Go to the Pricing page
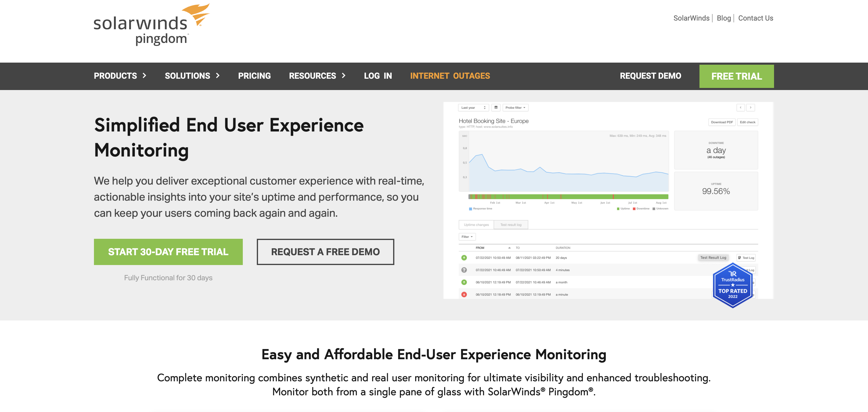 [x=254, y=76]
